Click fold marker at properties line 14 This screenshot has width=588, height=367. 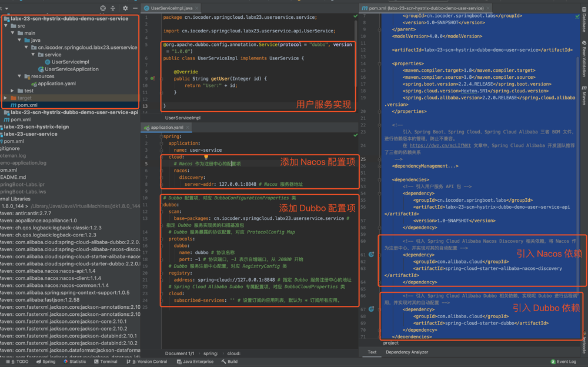click(x=379, y=64)
